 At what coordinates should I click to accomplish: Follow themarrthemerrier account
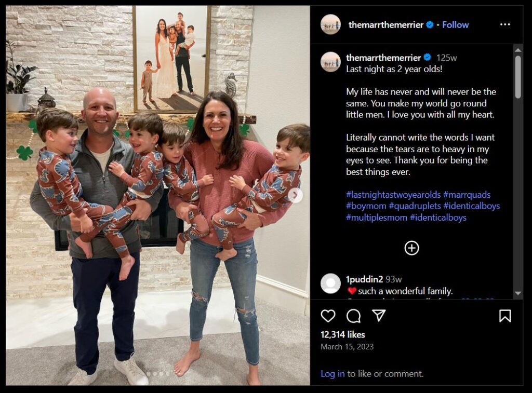pyautogui.click(x=455, y=25)
